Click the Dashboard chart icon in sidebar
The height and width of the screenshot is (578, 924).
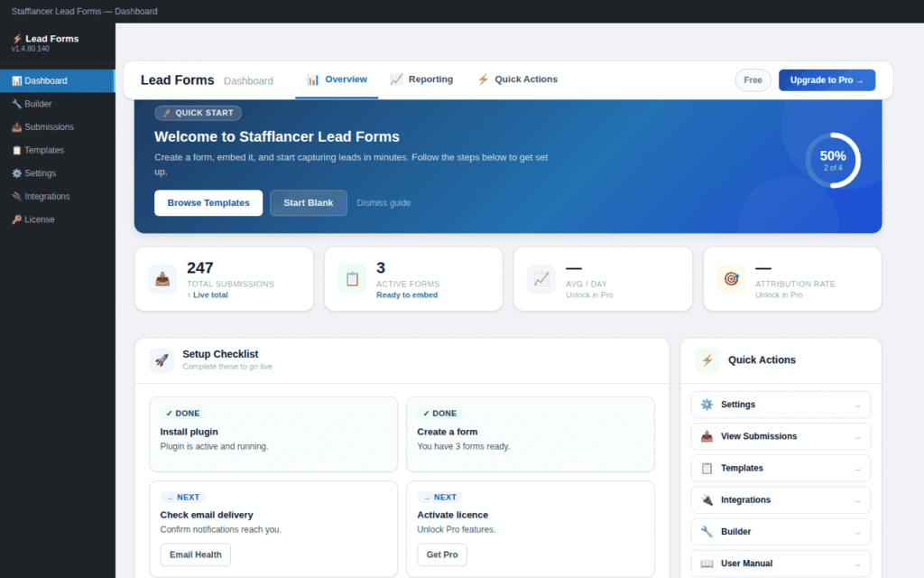[16, 80]
